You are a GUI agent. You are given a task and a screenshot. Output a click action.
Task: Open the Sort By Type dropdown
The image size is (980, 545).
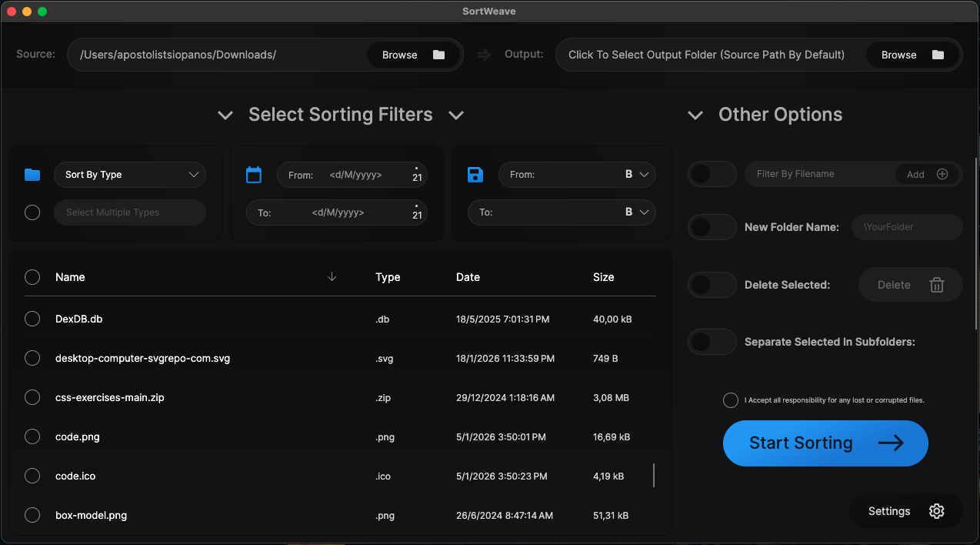130,175
